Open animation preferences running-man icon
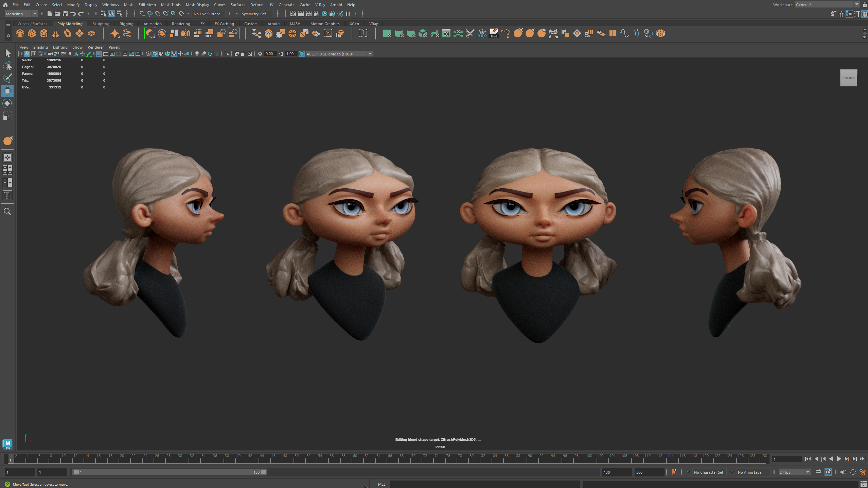Screen dimensions: 868x488 [x=863, y=472]
